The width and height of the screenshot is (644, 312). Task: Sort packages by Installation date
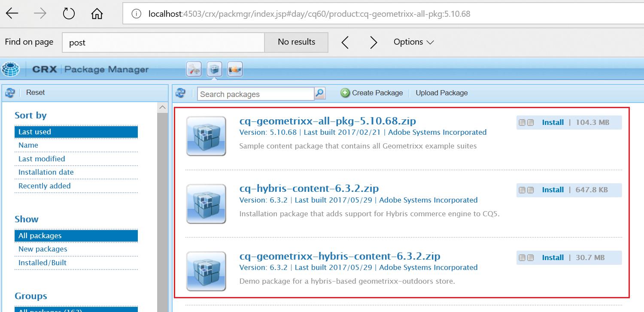pyautogui.click(x=76, y=172)
